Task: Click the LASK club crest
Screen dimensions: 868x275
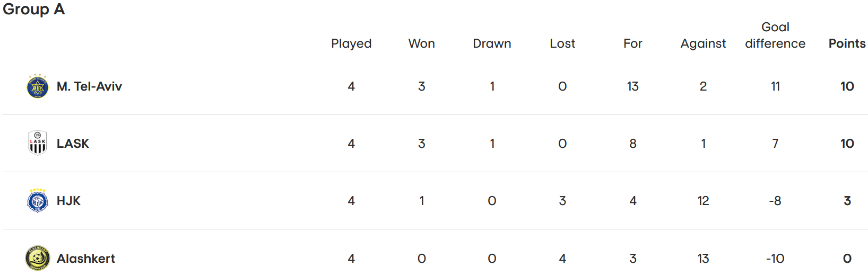Action: click(x=38, y=143)
